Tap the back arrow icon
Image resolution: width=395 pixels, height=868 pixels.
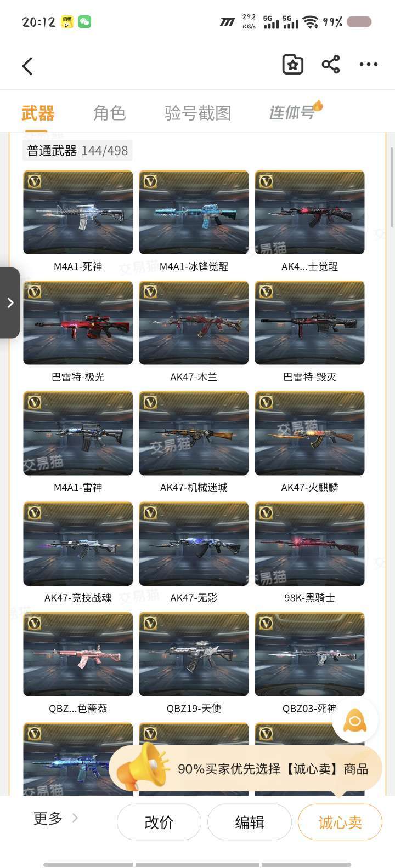point(27,66)
